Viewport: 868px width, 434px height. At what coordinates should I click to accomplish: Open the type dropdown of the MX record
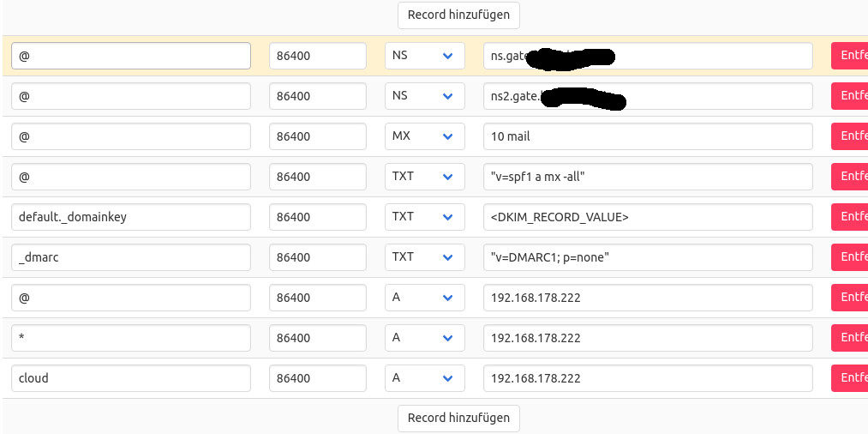[424, 136]
